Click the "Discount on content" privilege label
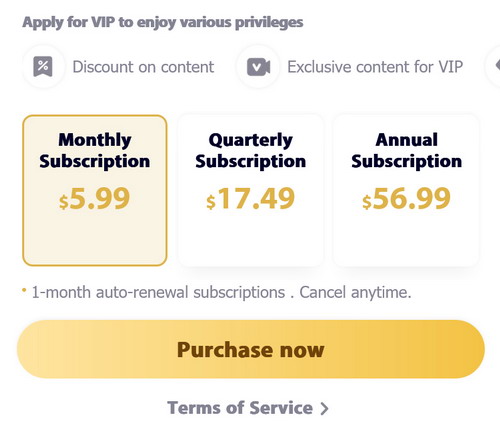Viewport: 500px width, 422px height. pos(143,67)
